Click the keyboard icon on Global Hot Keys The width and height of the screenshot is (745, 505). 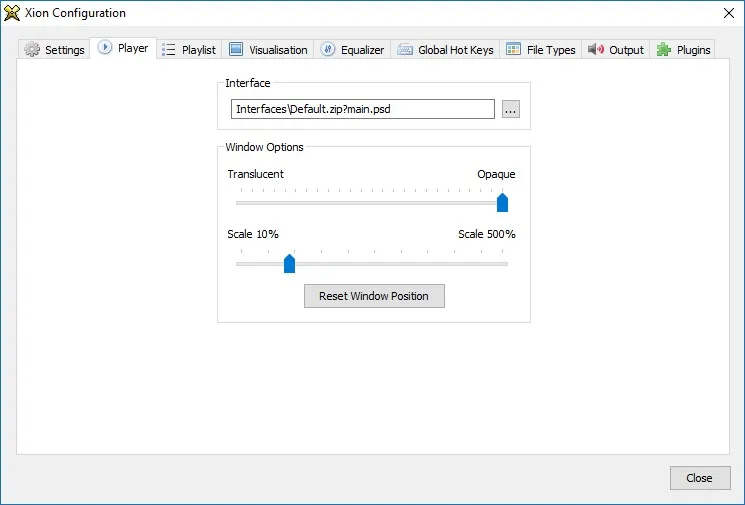(x=405, y=49)
